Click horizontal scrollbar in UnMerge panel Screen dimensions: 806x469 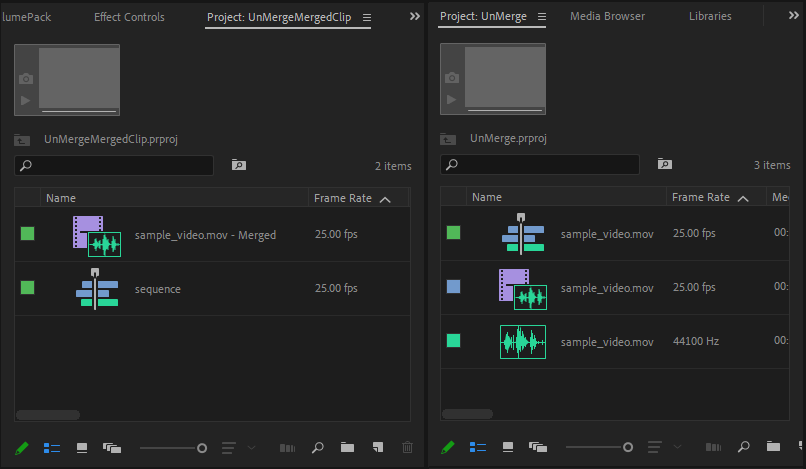click(467, 413)
